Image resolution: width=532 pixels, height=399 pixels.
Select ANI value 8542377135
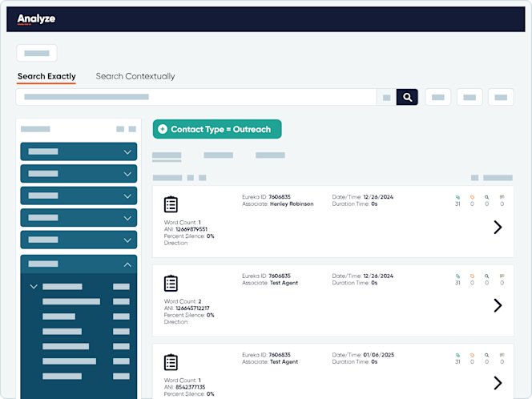pos(191,387)
